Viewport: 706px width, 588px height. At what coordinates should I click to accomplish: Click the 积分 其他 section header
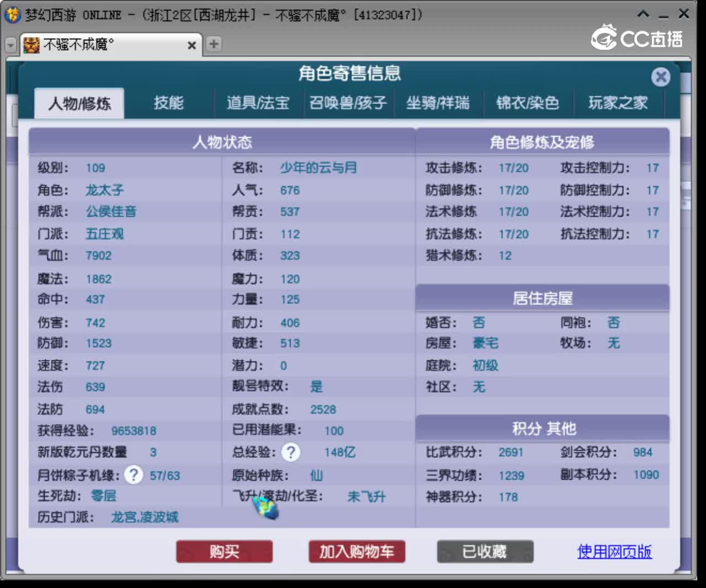pyautogui.click(x=543, y=429)
